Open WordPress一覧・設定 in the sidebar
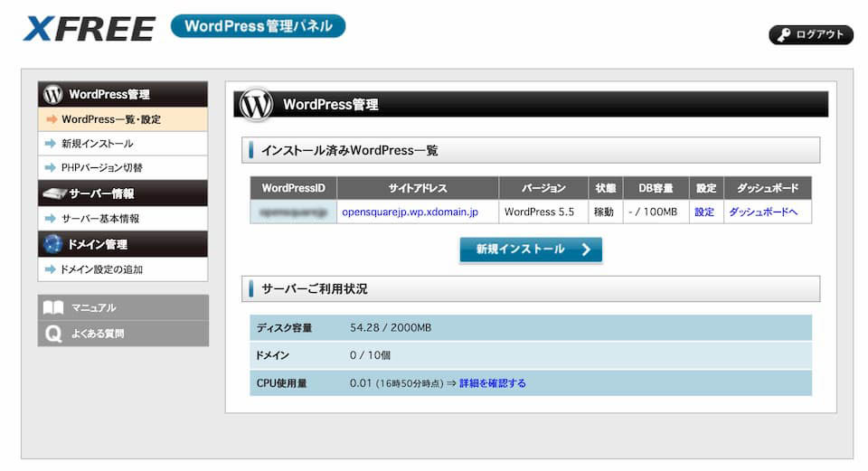Viewport: 868px width, 471px height. (110, 119)
